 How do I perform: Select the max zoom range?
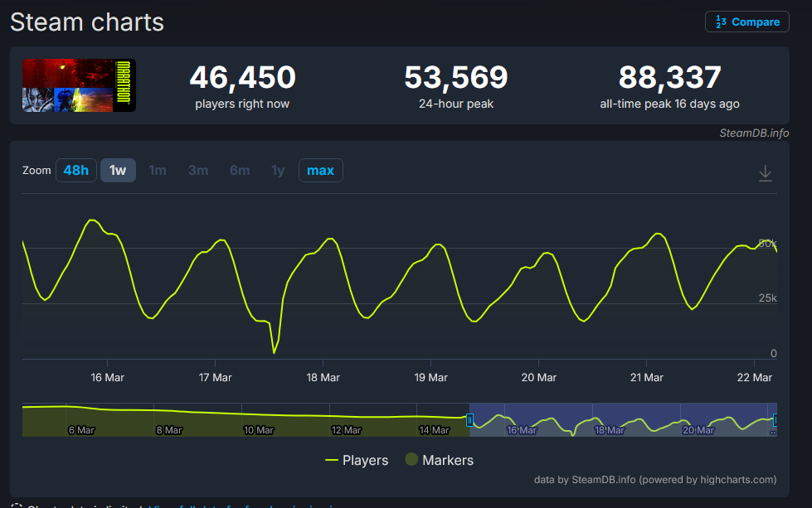[320, 170]
